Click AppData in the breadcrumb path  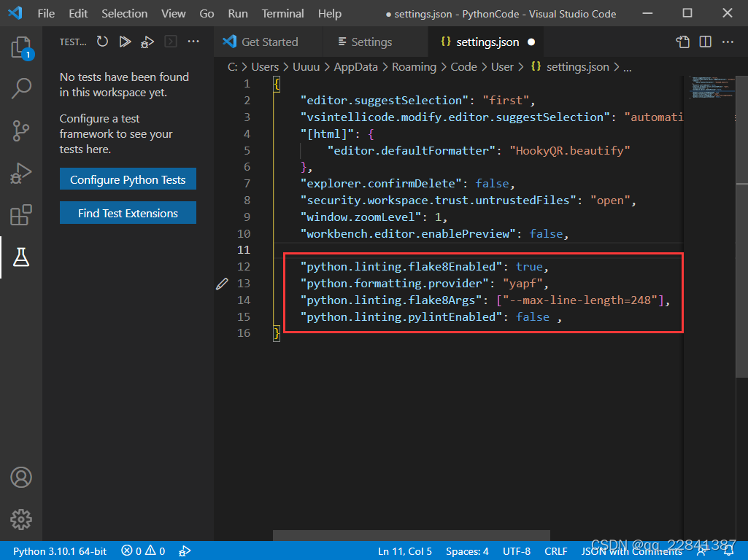355,67
